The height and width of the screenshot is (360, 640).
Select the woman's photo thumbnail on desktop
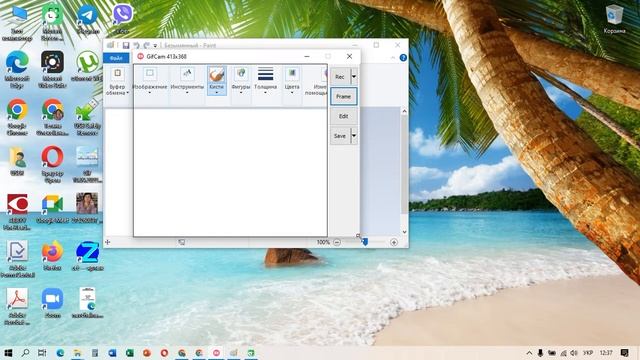[x=87, y=209]
